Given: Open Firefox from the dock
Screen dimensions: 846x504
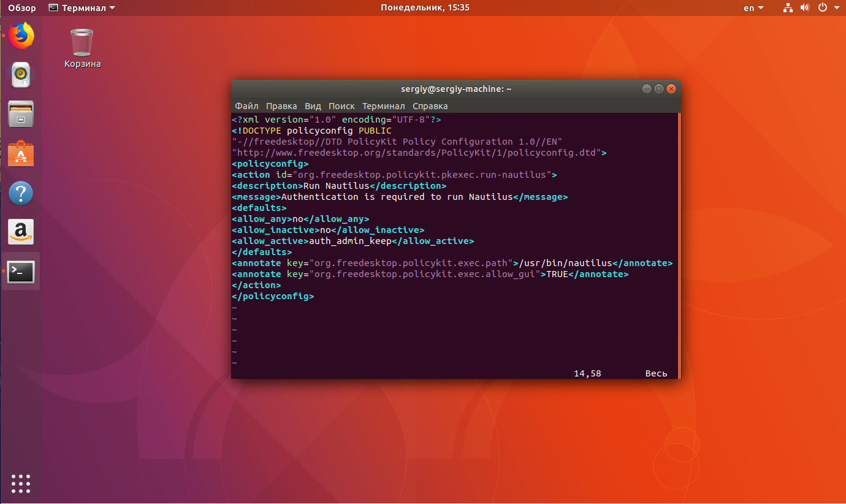Looking at the screenshot, I should [x=21, y=36].
